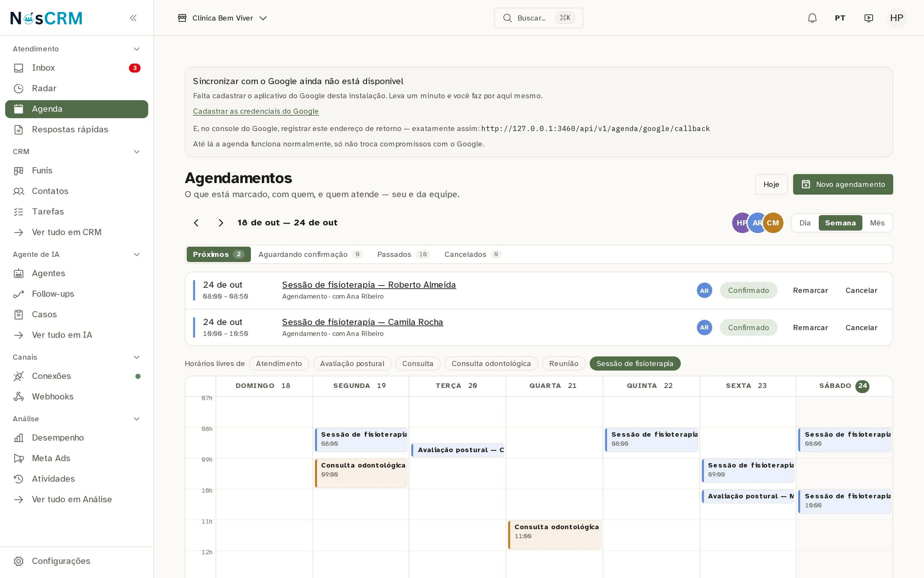Screen dimensions: 924x578
Task: Switch calendar to Dia view
Action: point(805,223)
